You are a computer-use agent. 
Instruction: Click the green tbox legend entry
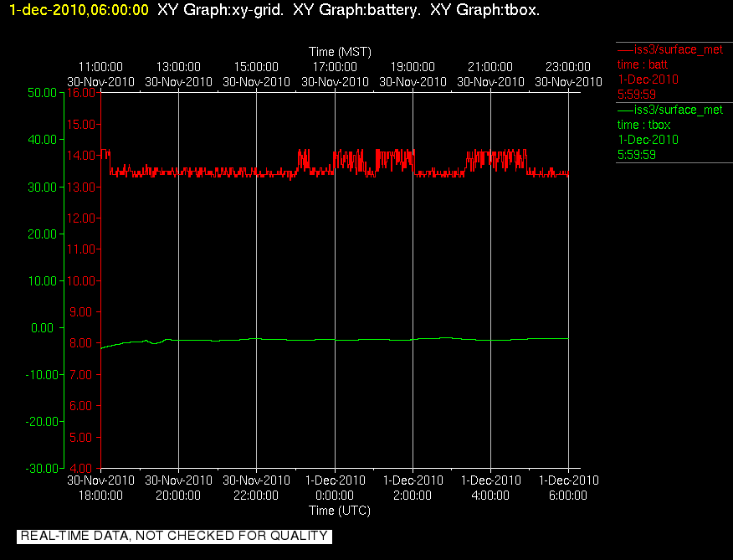click(670, 132)
